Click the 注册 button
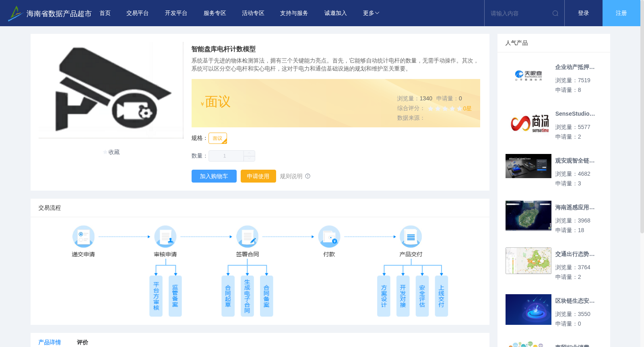This screenshot has height=347, width=644. click(621, 13)
